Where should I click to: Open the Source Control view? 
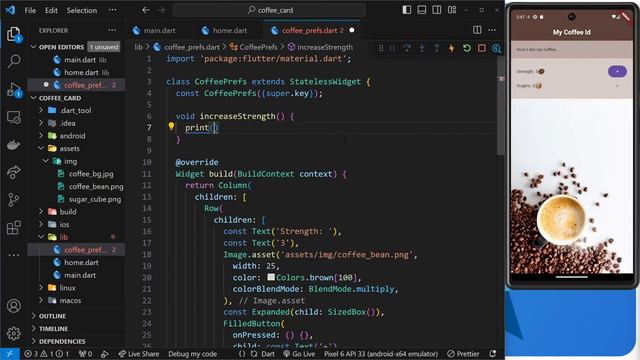(x=14, y=200)
